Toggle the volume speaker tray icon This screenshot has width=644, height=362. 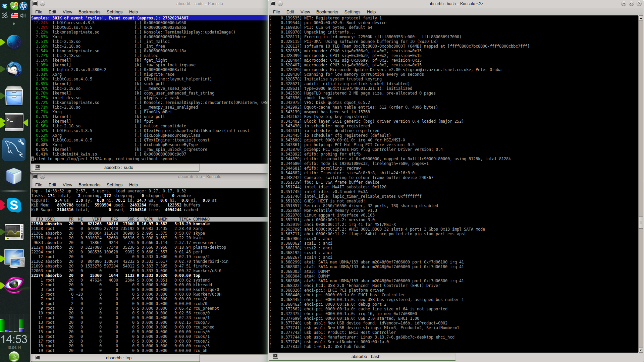23,15
